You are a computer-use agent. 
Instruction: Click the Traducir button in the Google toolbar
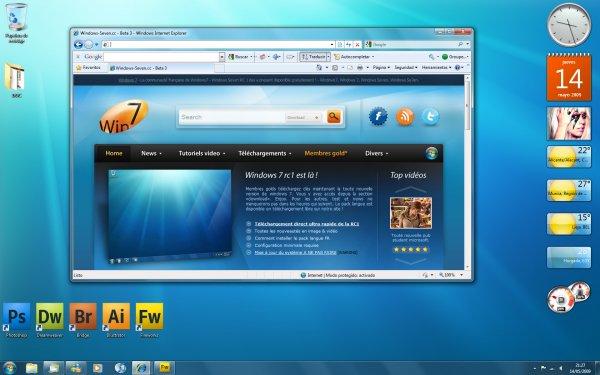[x=314, y=57]
